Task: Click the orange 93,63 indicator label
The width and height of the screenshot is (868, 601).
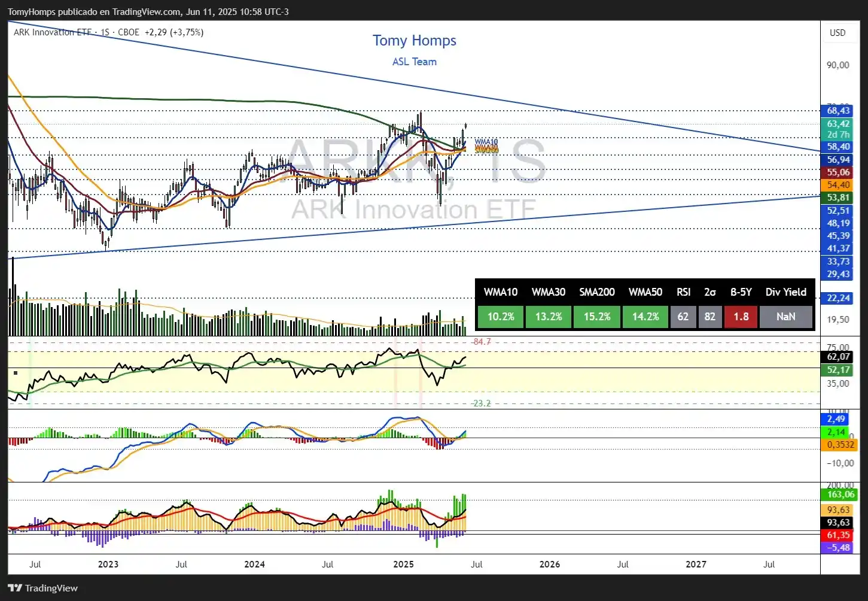Action: (x=838, y=510)
